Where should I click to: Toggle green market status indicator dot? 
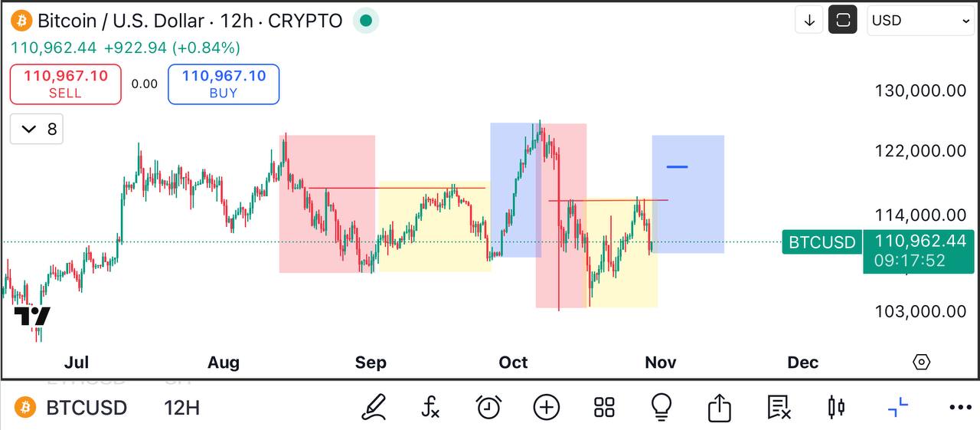[x=366, y=21]
